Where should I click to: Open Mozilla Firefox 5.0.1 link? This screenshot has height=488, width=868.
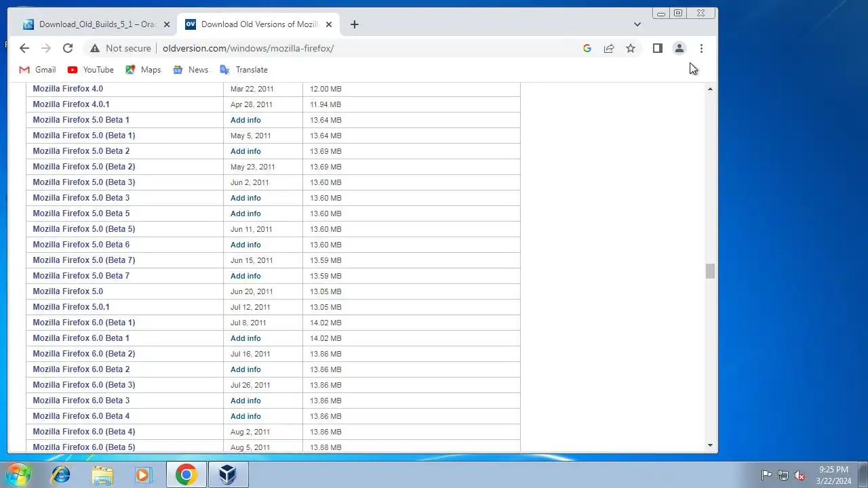coord(71,307)
